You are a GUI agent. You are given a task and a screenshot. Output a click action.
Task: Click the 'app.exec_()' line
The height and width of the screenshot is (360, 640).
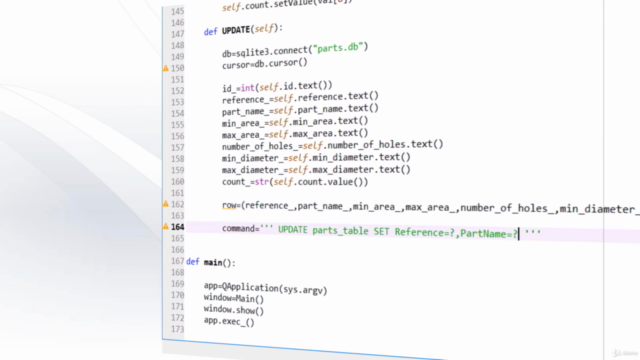[x=229, y=321]
